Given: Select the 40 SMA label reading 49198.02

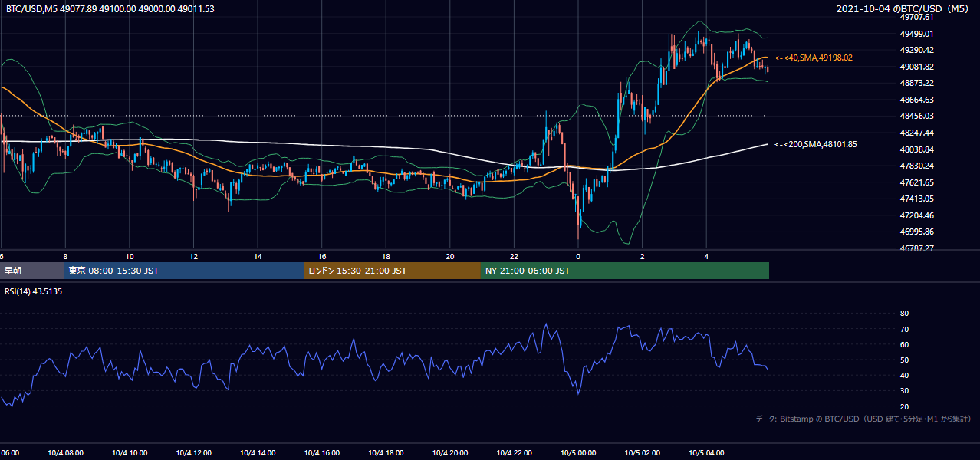Looking at the screenshot, I should tap(814, 58).
